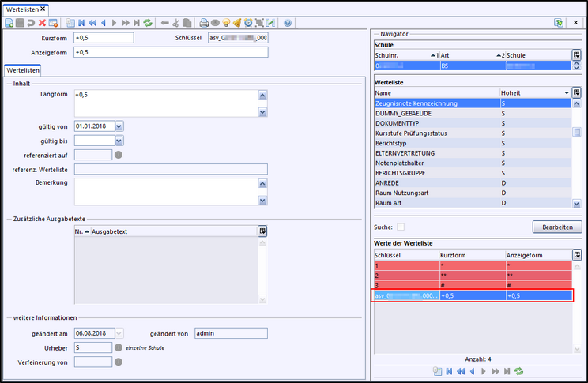Open the Hoheit column filter dropdown
This screenshot has height=383, width=588.
coord(566,92)
